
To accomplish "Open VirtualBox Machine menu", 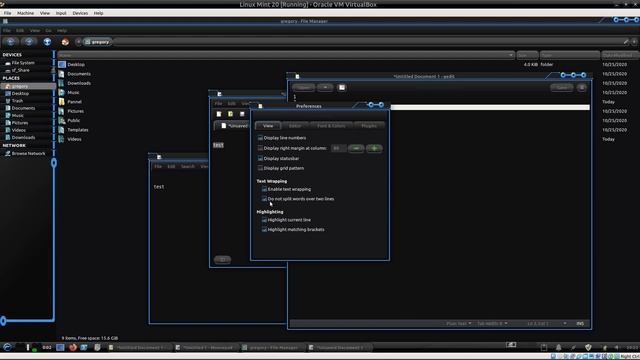I will coord(25,13).
